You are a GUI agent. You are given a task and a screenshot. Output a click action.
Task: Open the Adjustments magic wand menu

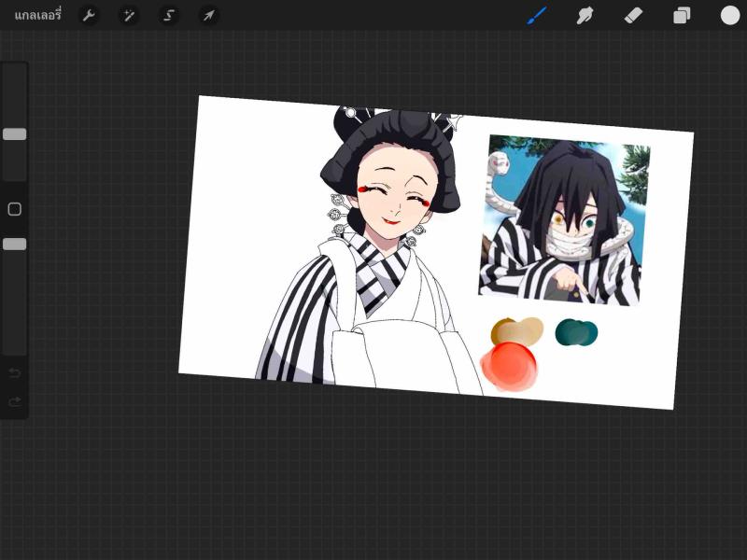(129, 16)
